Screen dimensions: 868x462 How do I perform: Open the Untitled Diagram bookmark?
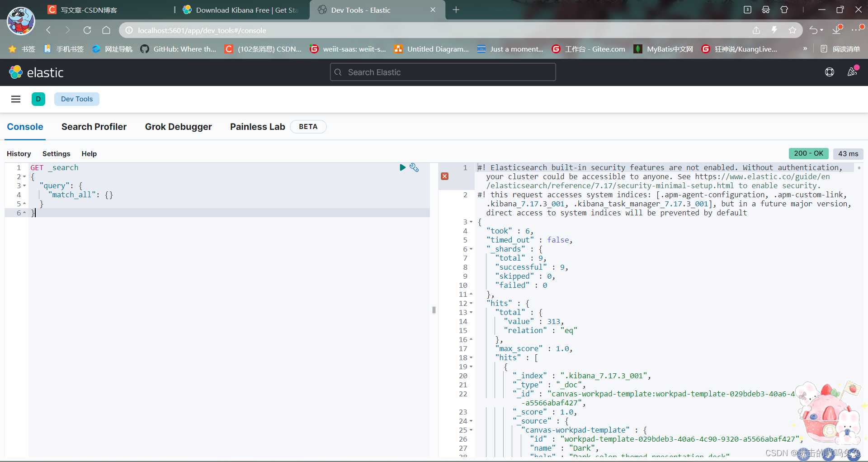(x=432, y=49)
